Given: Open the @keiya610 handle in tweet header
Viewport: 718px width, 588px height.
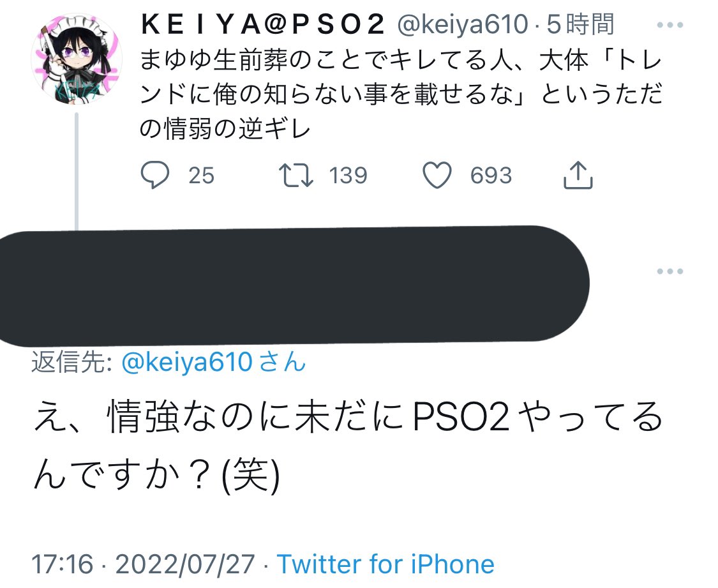Looking at the screenshot, I should (463, 24).
